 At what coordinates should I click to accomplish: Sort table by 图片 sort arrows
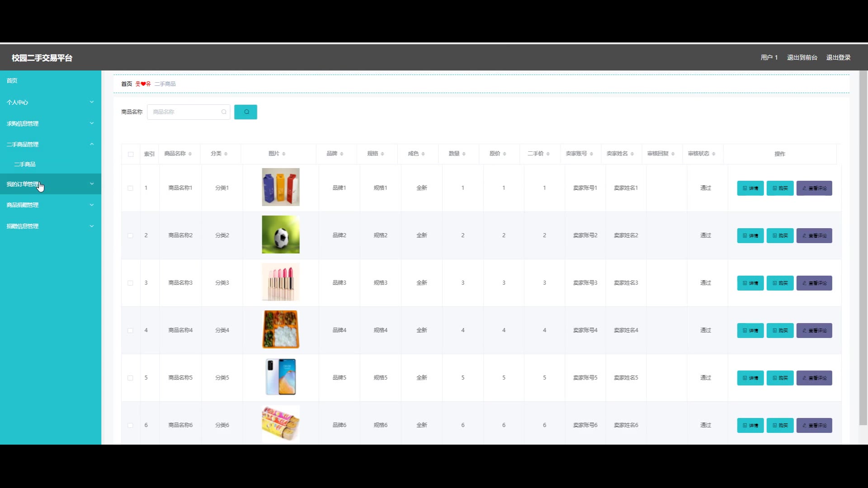click(283, 154)
